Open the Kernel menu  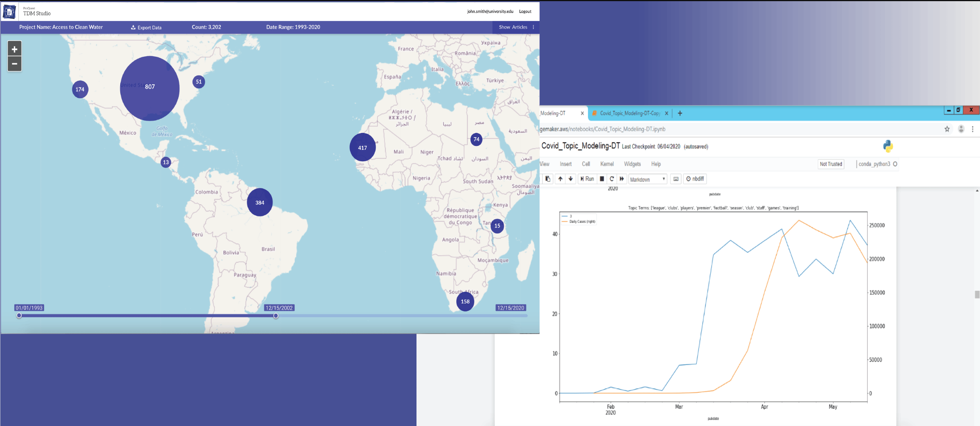pos(607,164)
